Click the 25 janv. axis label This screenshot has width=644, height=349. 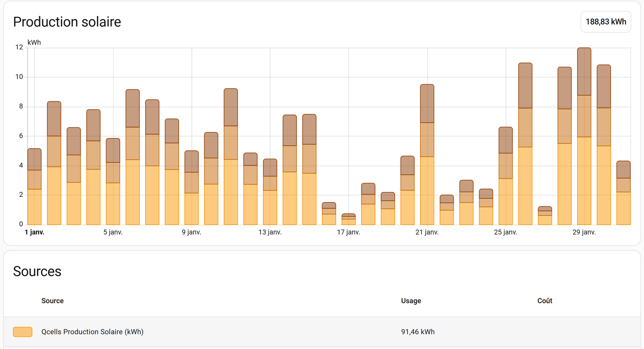pos(505,232)
